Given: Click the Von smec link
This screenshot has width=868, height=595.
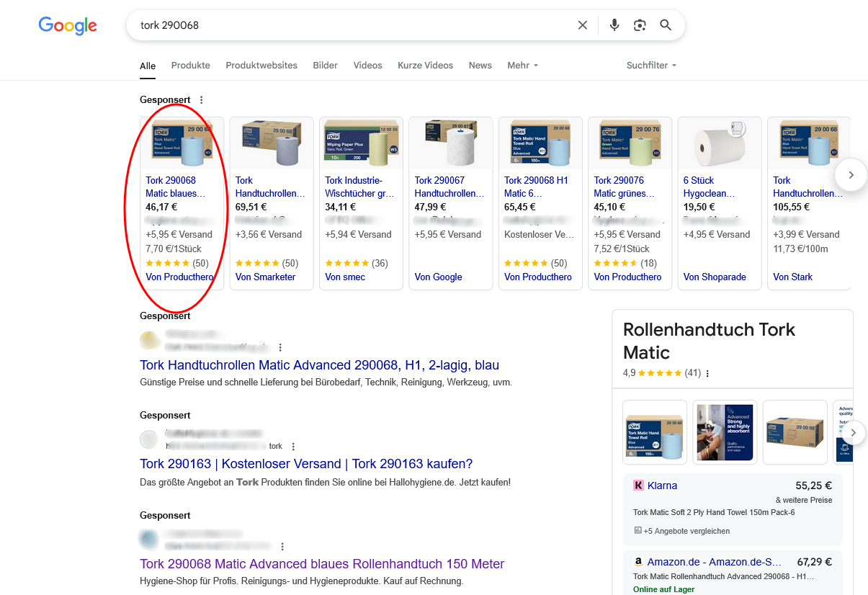Looking at the screenshot, I should pos(345,277).
